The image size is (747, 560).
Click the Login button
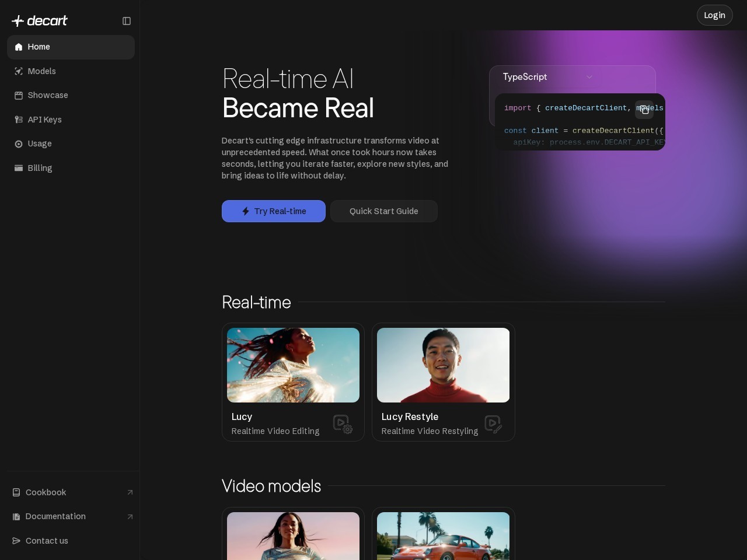tap(714, 15)
